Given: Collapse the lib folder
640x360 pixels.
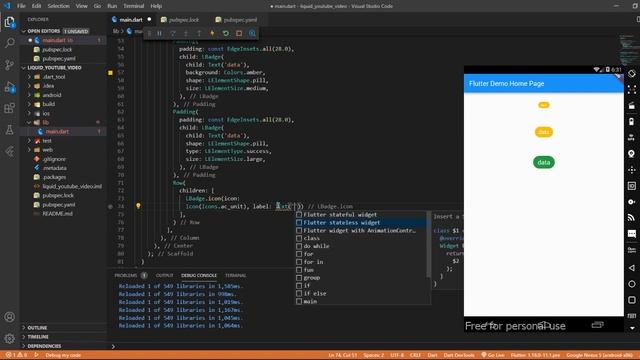Looking at the screenshot, I should click(45, 122).
